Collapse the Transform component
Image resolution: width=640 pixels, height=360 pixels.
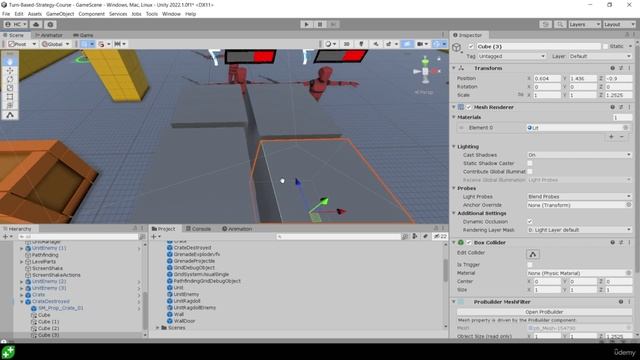point(454,68)
